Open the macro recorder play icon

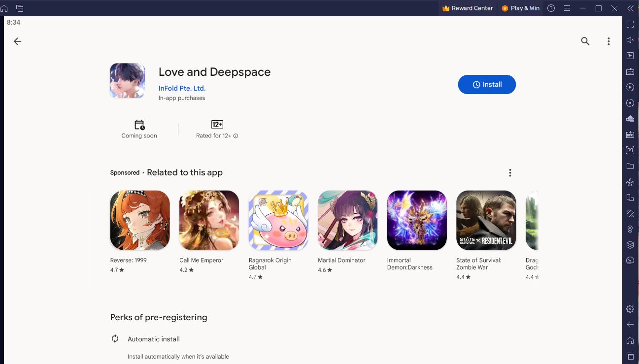coord(630,87)
